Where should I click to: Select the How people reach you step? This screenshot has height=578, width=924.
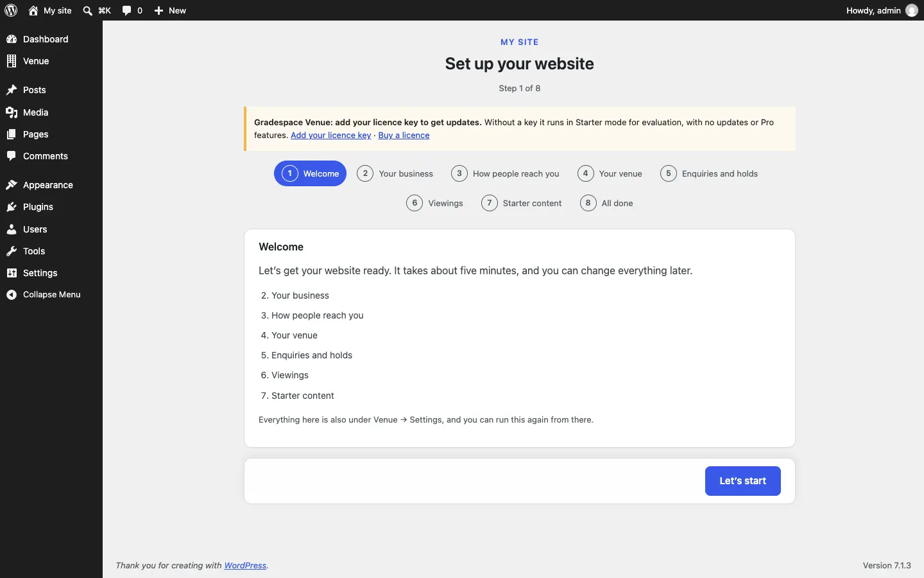click(506, 173)
